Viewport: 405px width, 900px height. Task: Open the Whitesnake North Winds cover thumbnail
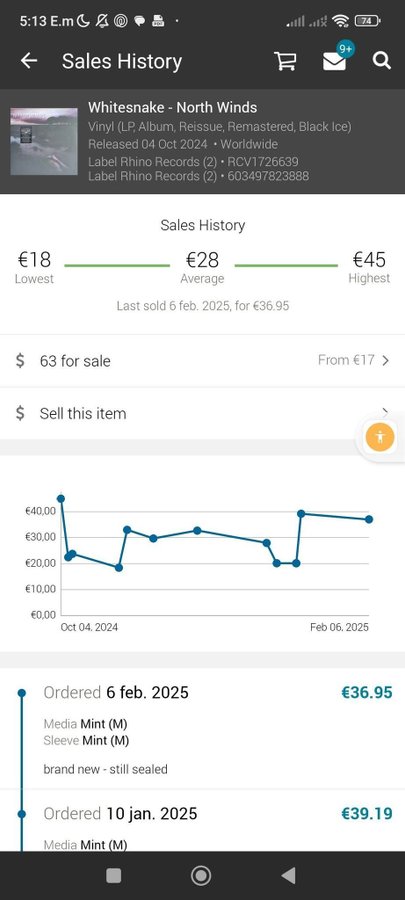click(44, 141)
